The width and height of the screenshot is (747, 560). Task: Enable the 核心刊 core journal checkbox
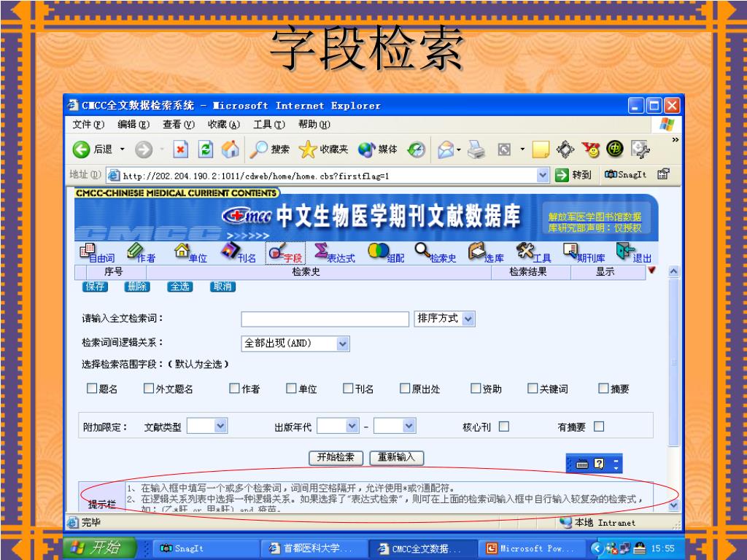[x=504, y=427]
